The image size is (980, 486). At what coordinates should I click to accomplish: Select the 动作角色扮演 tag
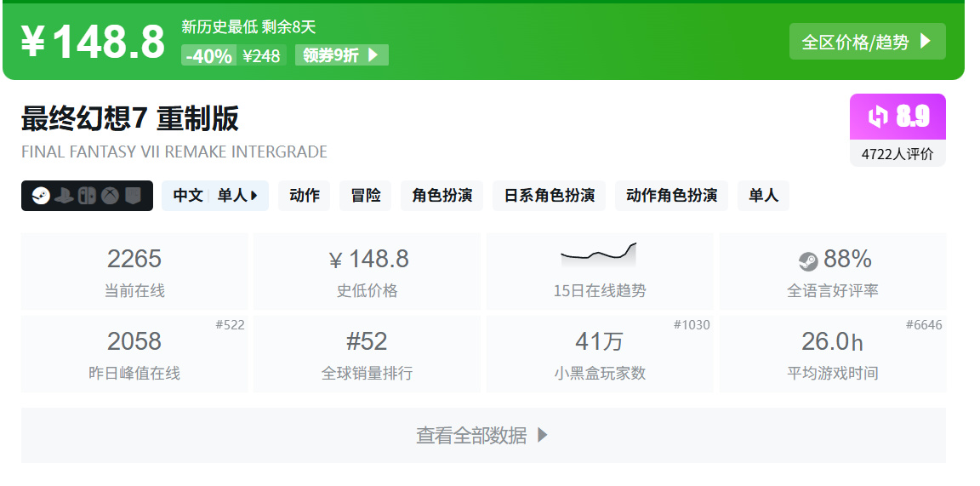(x=671, y=196)
